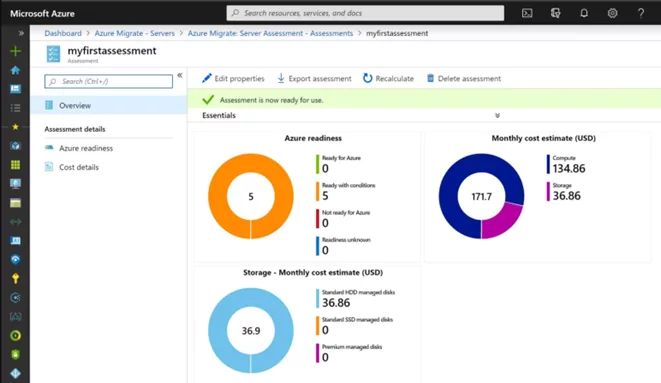Click the Export assessment download arrow icon
Image resolution: width=661 pixels, height=383 pixels.
pyautogui.click(x=281, y=78)
